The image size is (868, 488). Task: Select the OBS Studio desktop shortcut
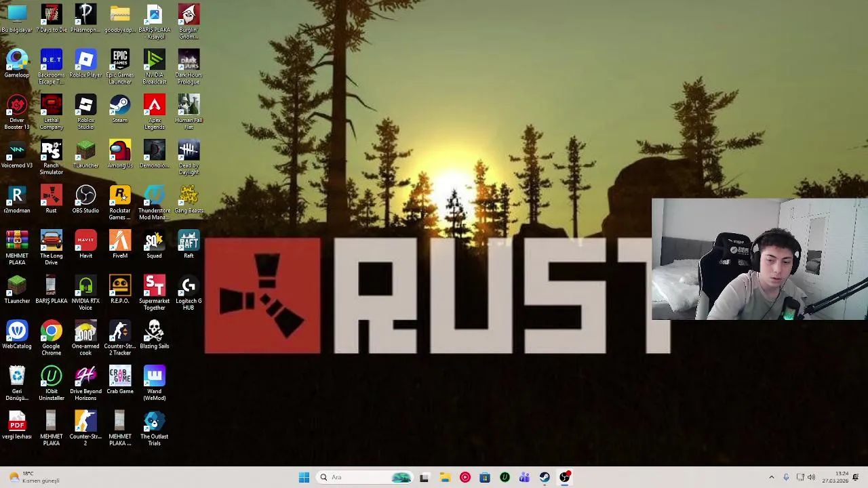pyautogui.click(x=85, y=199)
